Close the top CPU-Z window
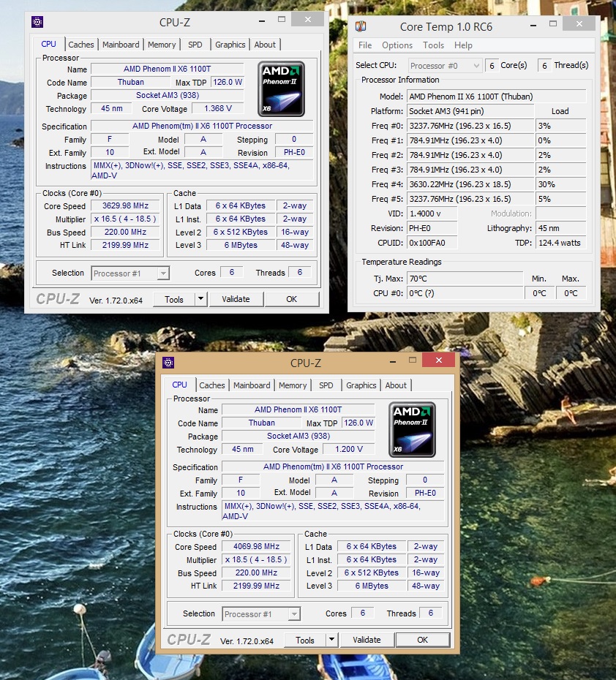The height and width of the screenshot is (680, 616). tap(307, 19)
